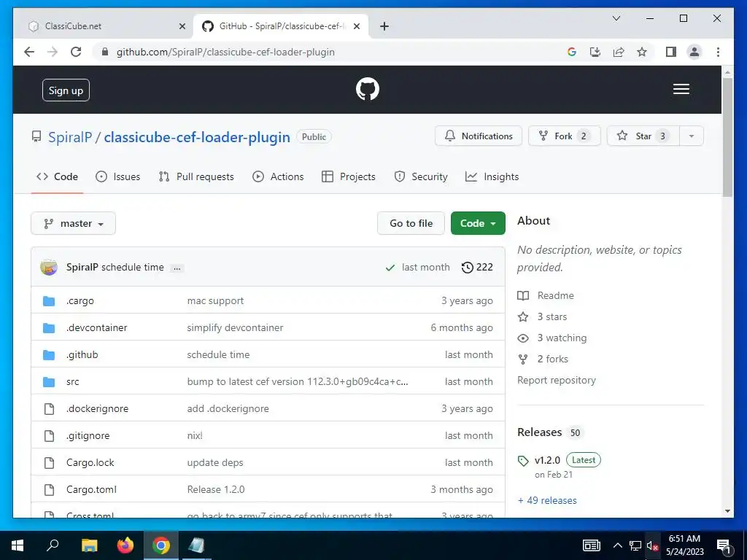Open File Explorer from the taskbar

[89, 545]
